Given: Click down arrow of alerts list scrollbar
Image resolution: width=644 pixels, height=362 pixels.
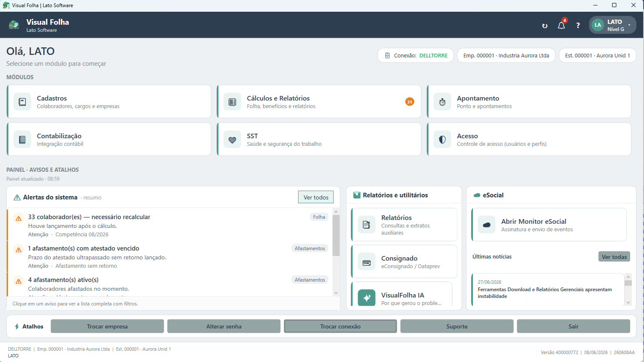Looking at the screenshot, I should tap(336, 293).
